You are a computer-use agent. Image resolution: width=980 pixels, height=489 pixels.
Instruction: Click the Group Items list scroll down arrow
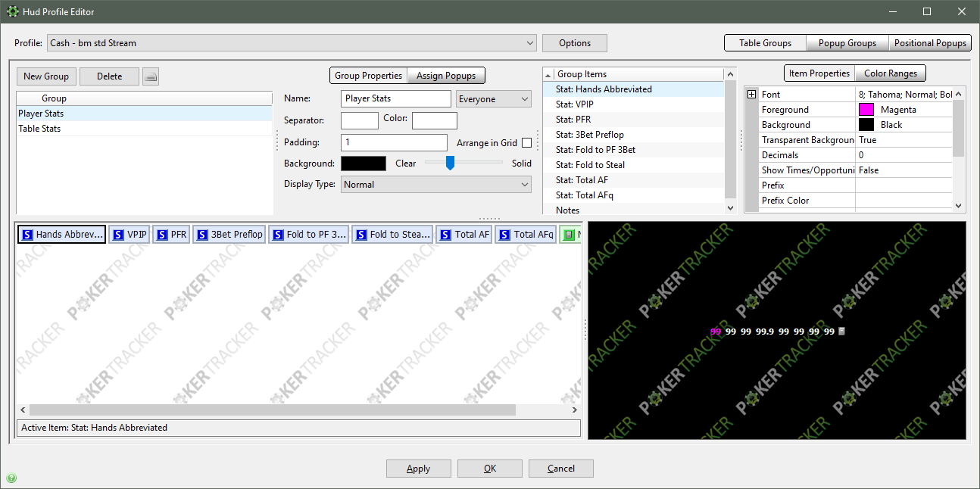pos(731,207)
